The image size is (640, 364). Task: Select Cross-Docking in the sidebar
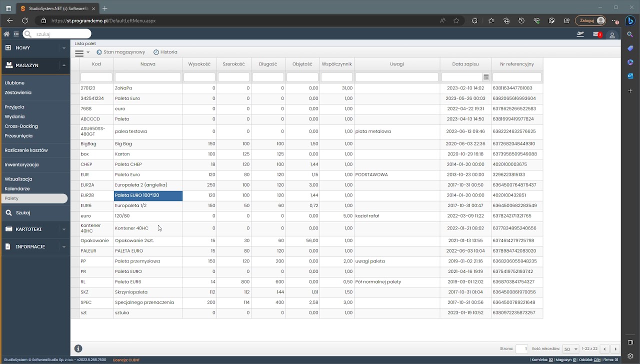[x=21, y=126]
